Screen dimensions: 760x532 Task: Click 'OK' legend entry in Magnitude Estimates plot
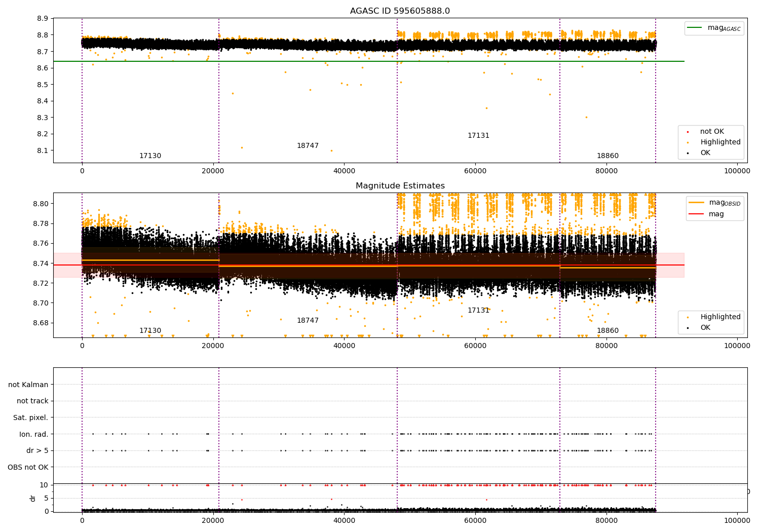point(705,328)
